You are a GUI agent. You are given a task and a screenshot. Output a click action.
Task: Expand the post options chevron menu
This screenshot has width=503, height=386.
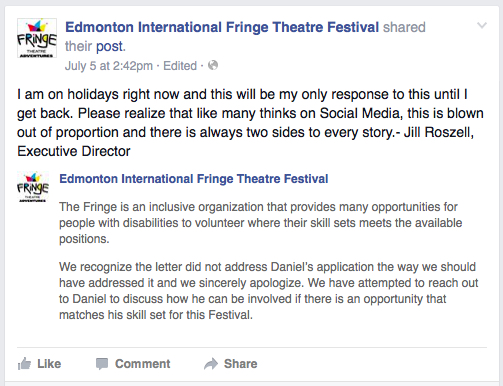pos(482,26)
